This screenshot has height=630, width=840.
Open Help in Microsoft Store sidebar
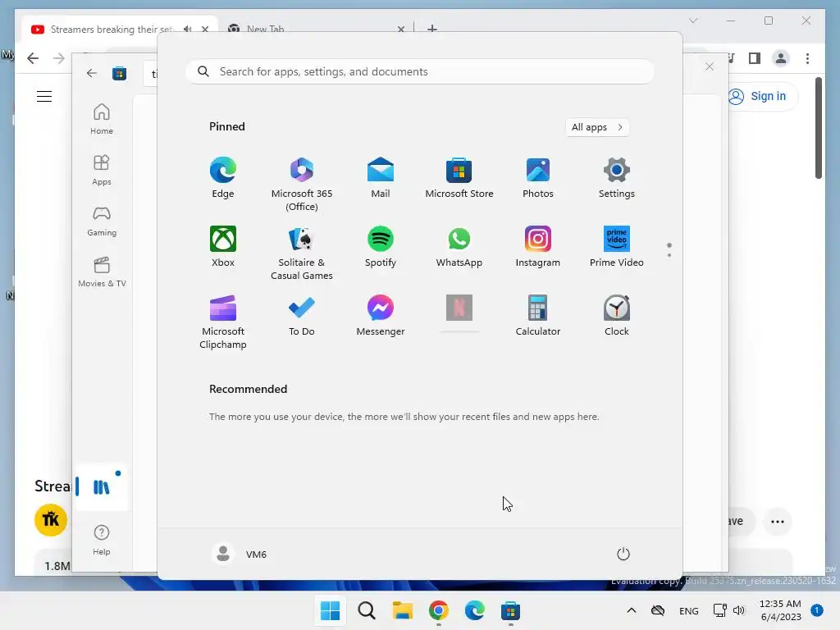point(101,540)
